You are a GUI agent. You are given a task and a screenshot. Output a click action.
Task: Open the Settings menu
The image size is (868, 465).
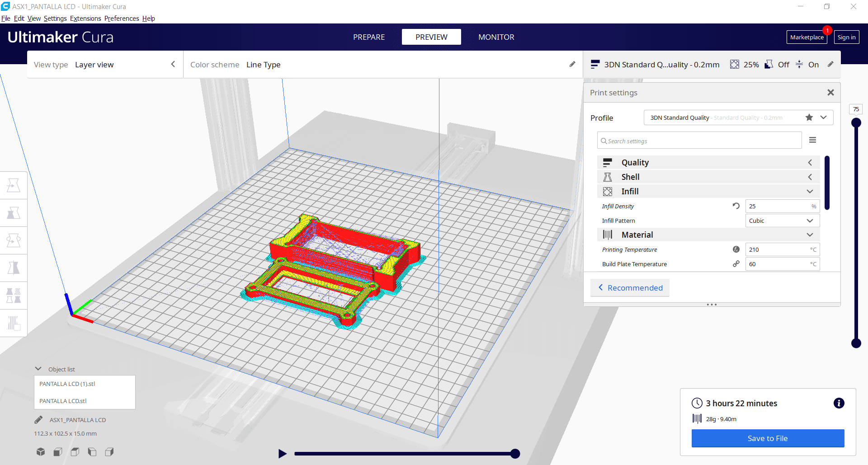point(55,19)
